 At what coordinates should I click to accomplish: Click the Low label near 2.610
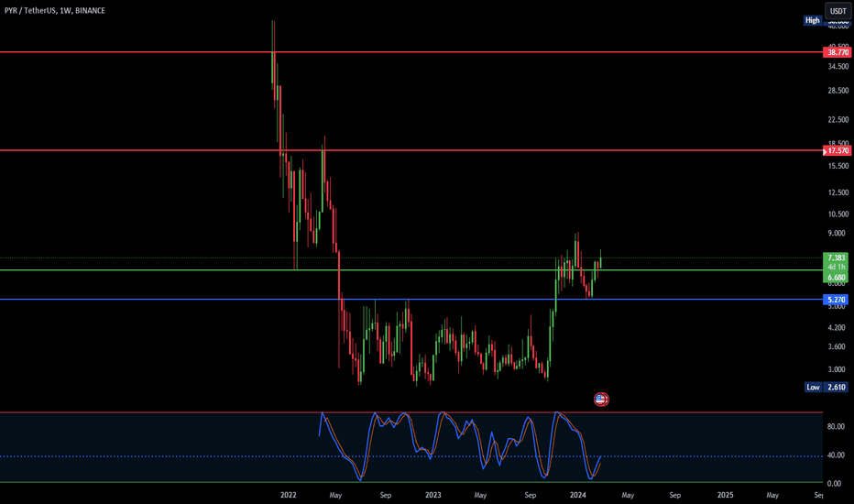click(x=813, y=388)
